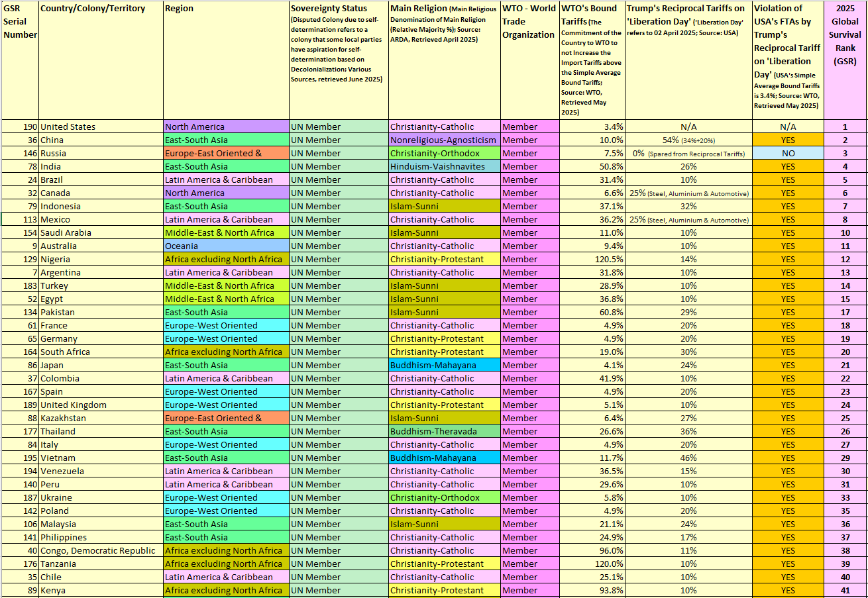Select Vietnam's '46%' reciprocal tariff cell

pos(688,458)
